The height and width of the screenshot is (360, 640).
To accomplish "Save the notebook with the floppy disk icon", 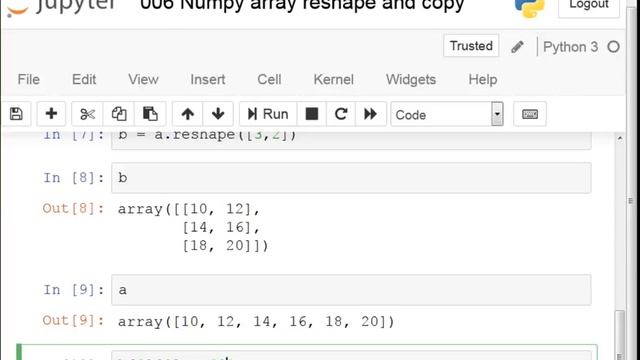I will click(16, 114).
